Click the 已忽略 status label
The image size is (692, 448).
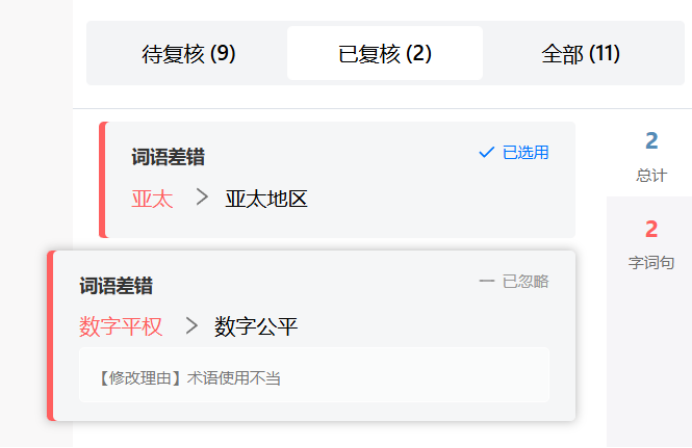525,281
